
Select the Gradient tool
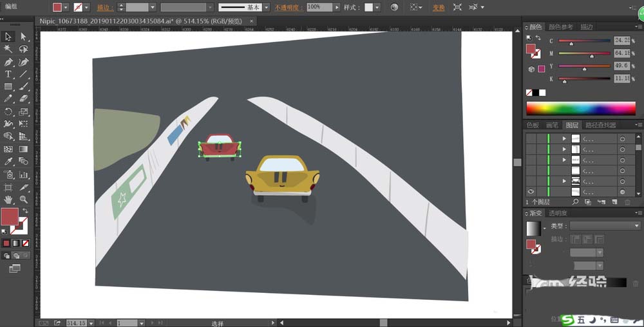coord(23,149)
